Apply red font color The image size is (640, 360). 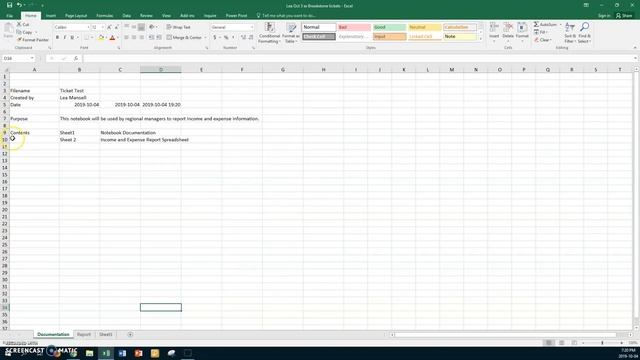(x=112, y=38)
